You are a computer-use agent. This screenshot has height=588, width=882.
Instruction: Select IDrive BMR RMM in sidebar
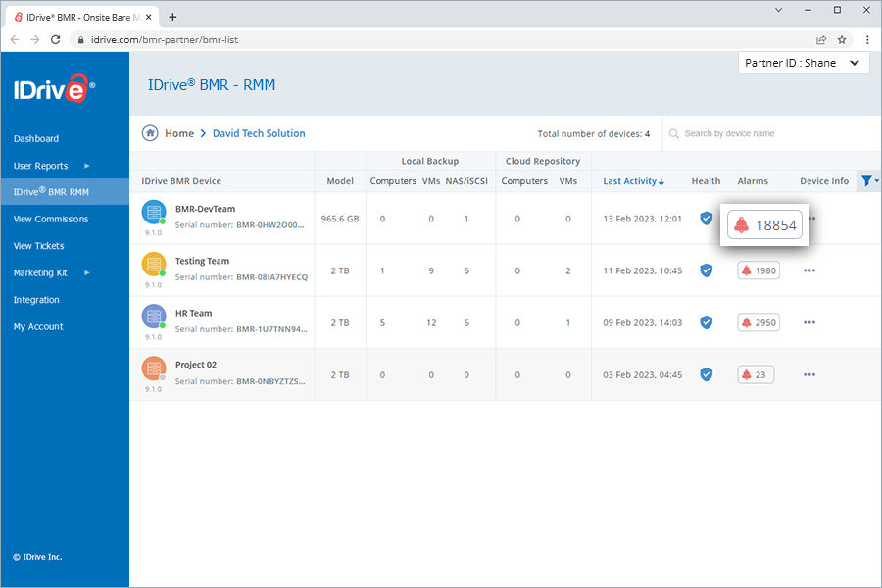pyautogui.click(x=65, y=192)
